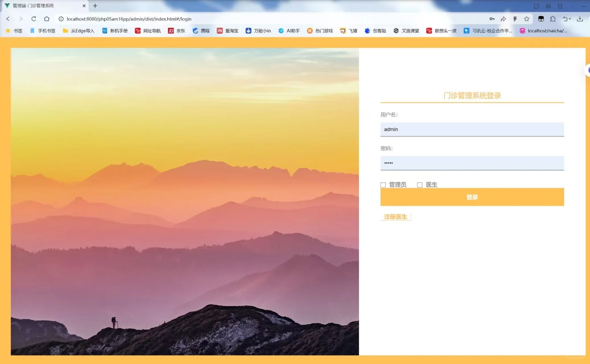This screenshot has height=364, width=590.
Task: Check the 医生 checkbox
Action: point(420,185)
